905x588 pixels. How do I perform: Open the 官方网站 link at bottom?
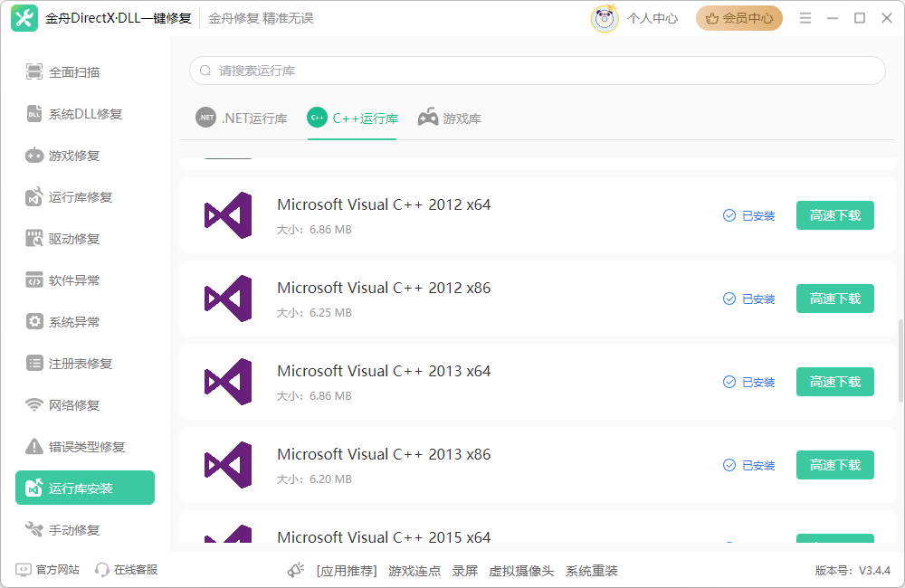click(x=48, y=570)
